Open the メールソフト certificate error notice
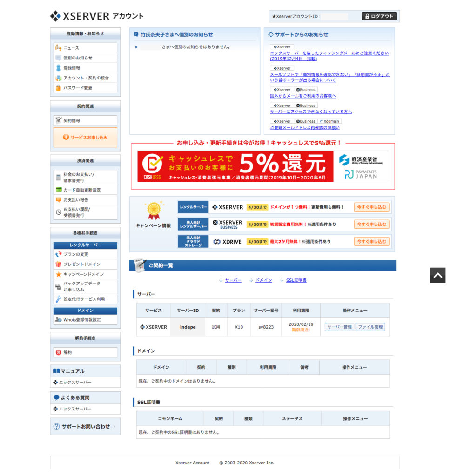Screen dimensions: 450x476 click(329, 77)
